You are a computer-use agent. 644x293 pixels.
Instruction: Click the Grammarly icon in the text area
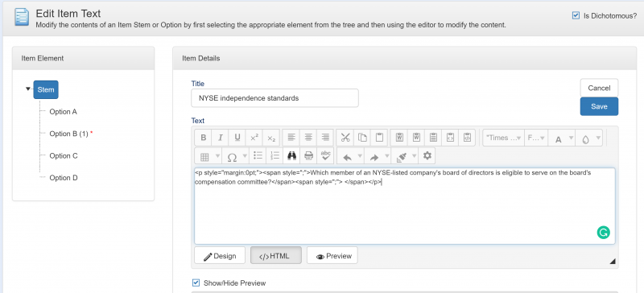[603, 233]
